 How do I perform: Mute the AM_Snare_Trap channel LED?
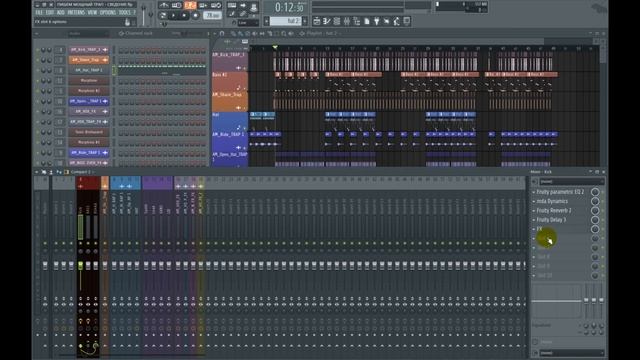tap(38, 60)
